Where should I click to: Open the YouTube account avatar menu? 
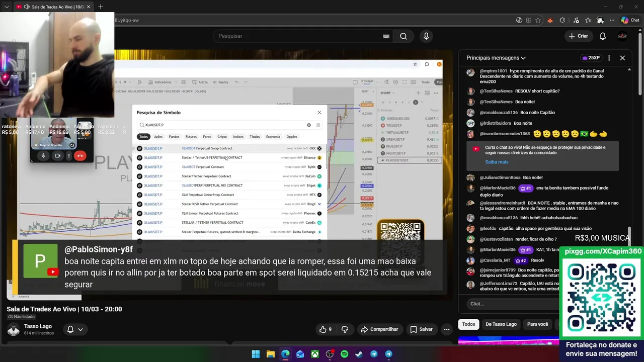tap(622, 36)
